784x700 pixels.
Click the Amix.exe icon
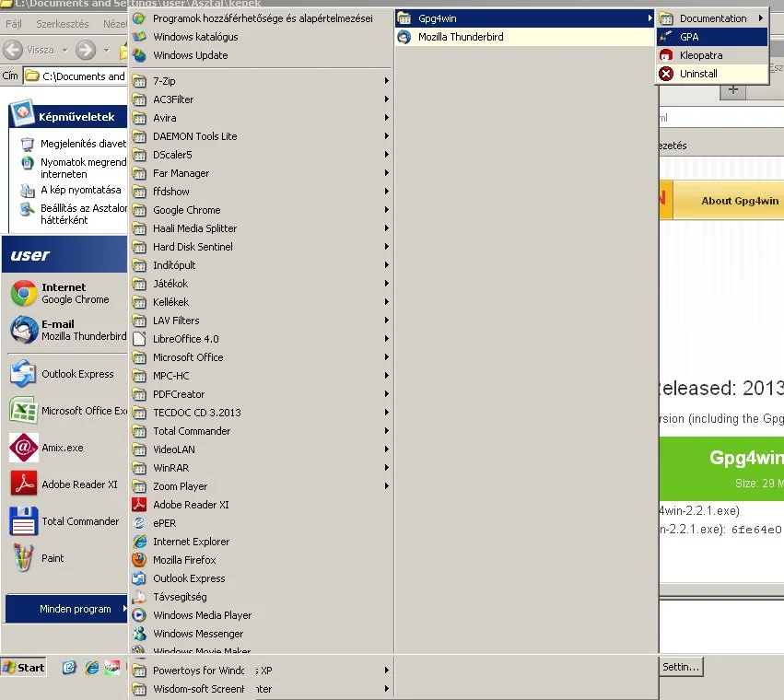[24, 448]
